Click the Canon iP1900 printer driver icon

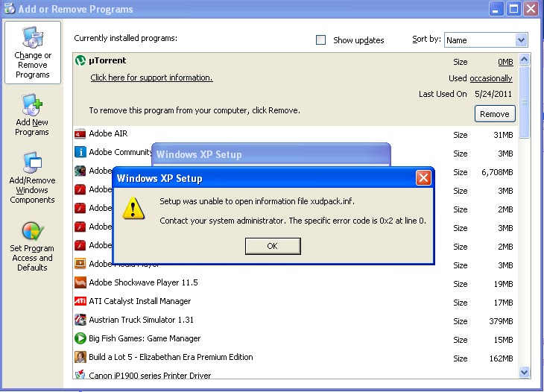80,374
